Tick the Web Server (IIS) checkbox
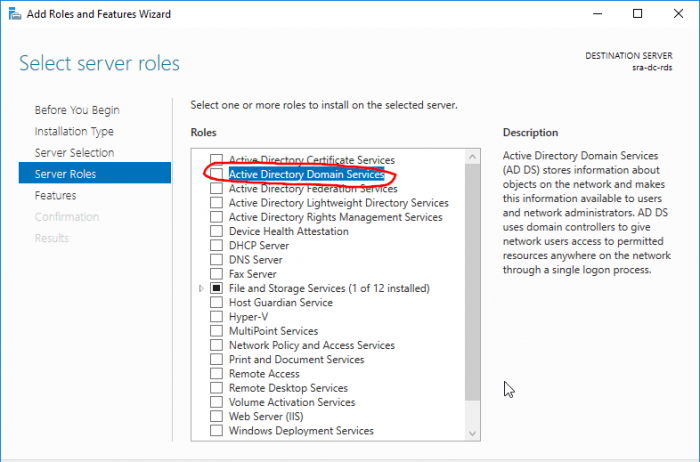Image resolution: width=700 pixels, height=462 pixels. (217, 416)
